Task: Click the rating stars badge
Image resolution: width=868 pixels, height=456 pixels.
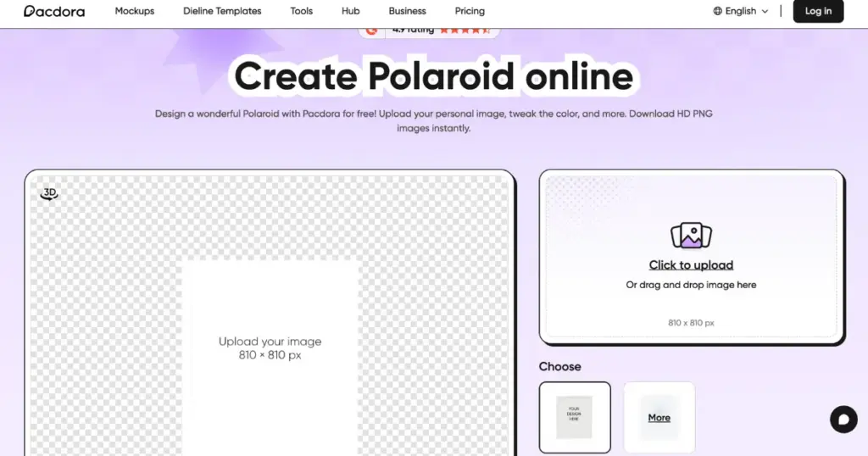Action: (x=429, y=31)
